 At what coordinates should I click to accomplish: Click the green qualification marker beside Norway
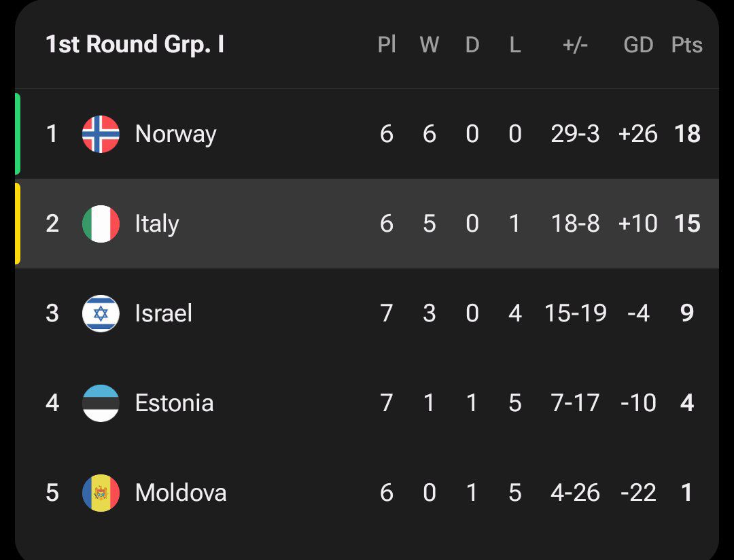18,134
